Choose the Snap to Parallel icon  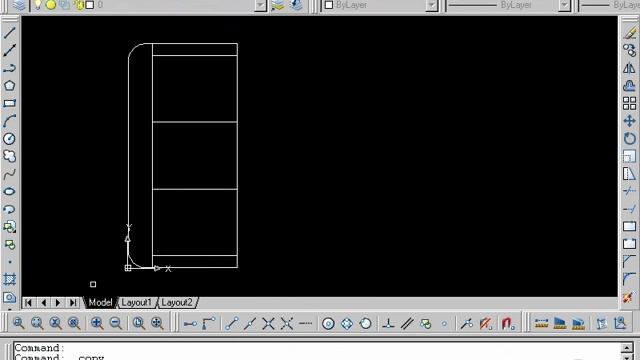pos(407,324)
